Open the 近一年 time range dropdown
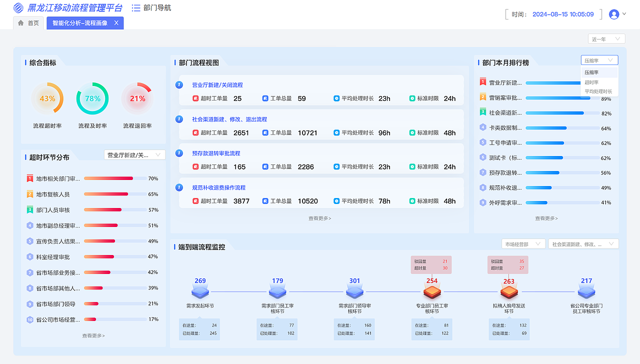The image size is (640, 364). [x=605, y=38]
